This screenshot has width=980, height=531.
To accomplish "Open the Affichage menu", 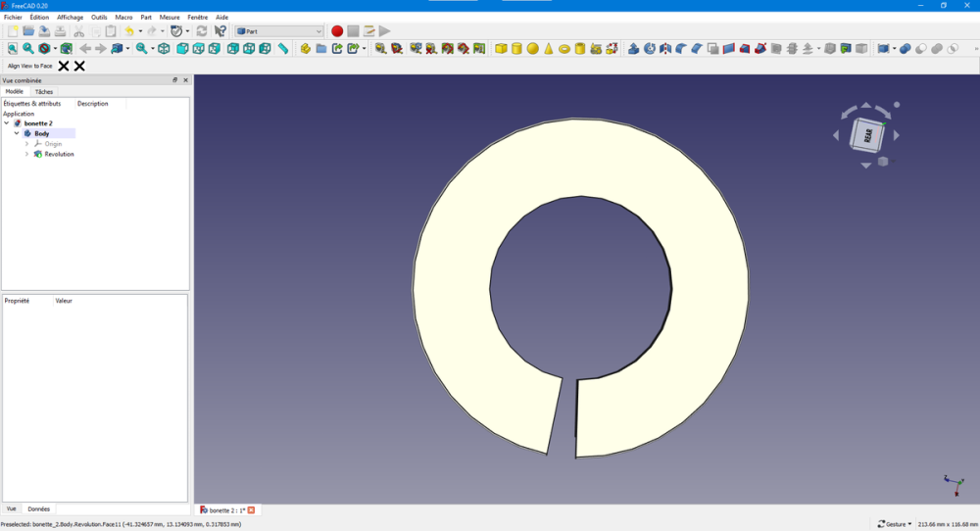I will [70, 17].
